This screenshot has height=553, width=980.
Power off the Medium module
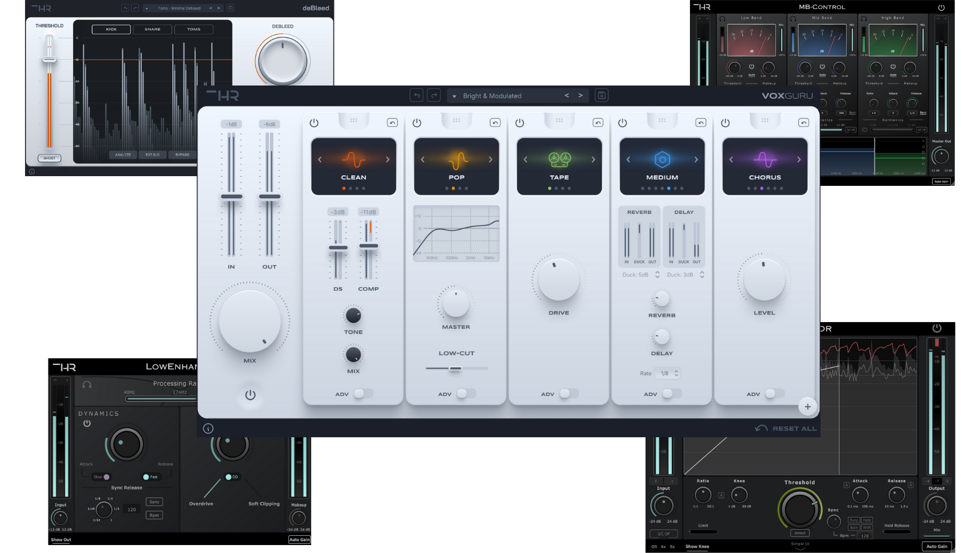[x=622, y=122]
